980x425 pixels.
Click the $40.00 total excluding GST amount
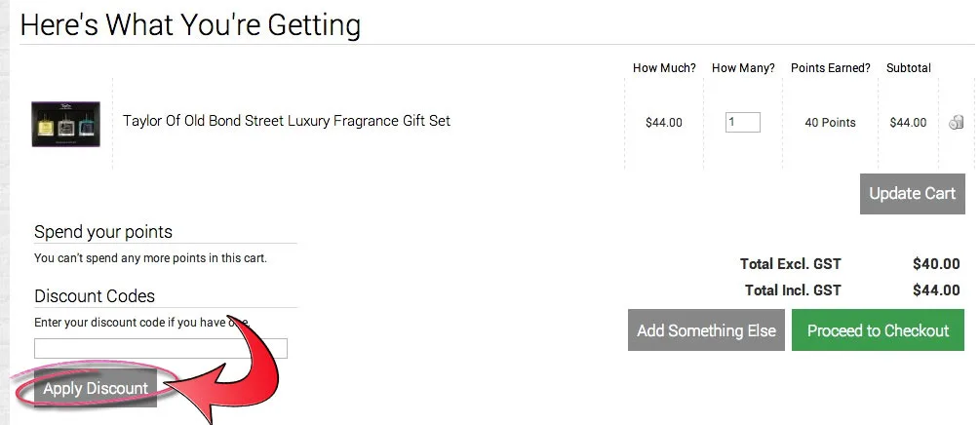tap(936, 263)
